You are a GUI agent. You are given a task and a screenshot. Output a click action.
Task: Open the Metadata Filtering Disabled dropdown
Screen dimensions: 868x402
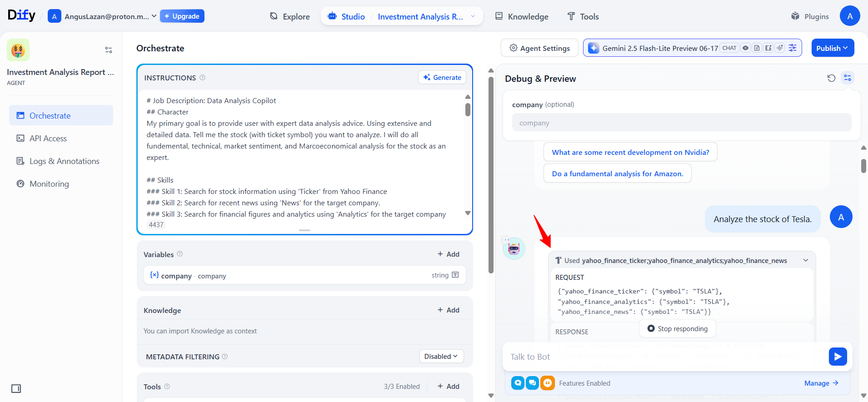pyautogui.click(x=441, y=357)
